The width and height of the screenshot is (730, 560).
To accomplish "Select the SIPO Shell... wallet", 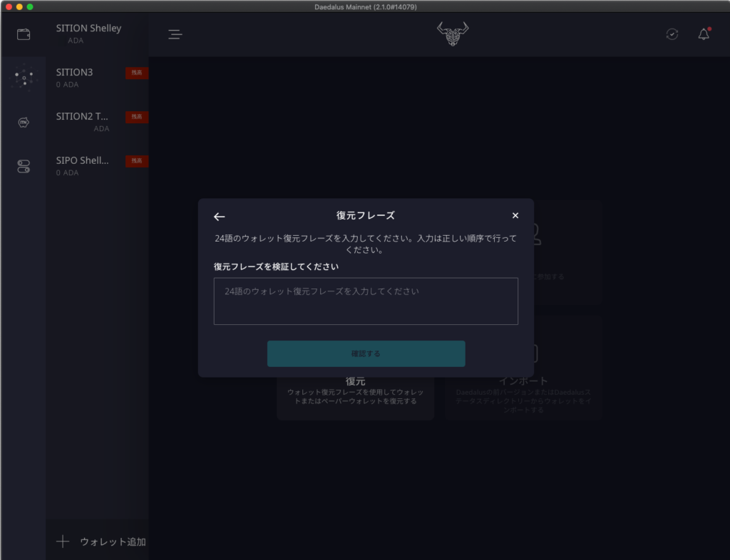I will [x=82, y=166].
